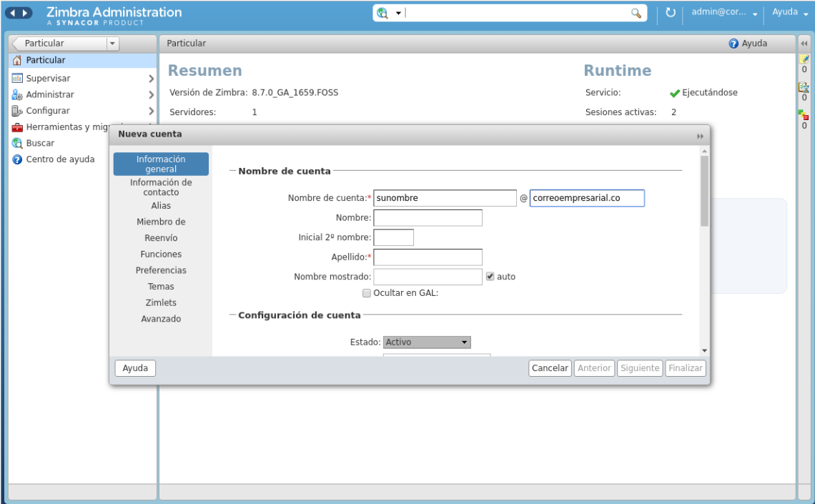
Task: Click the Ayuda button in dialog footer
Action: point(135,368)
